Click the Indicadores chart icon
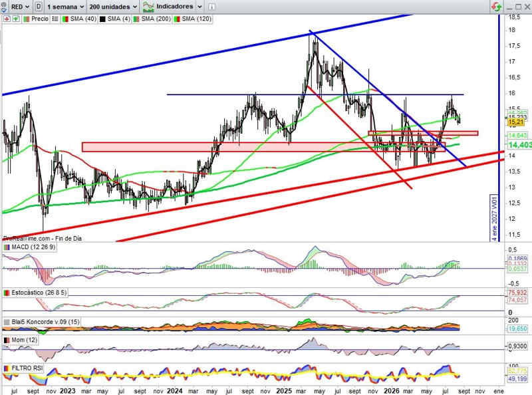This screenshot has width=532, height=395. [148, 7]
